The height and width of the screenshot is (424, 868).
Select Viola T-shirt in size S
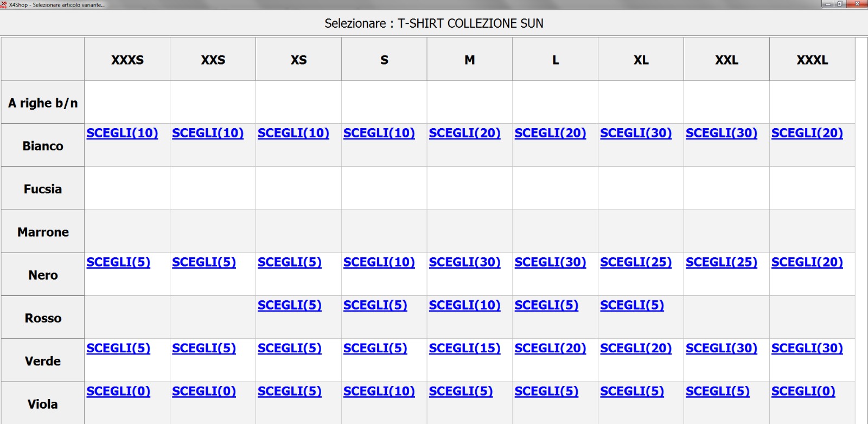(x=379, y=391)
